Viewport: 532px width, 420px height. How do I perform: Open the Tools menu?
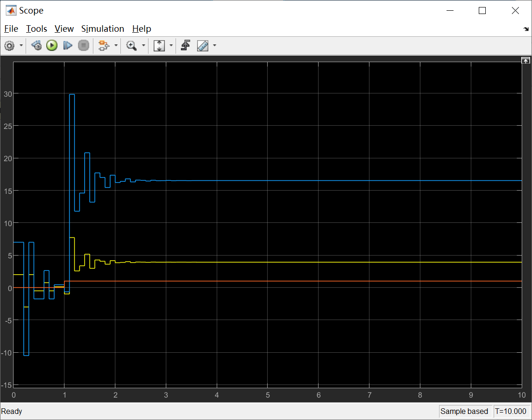[36, 29]
